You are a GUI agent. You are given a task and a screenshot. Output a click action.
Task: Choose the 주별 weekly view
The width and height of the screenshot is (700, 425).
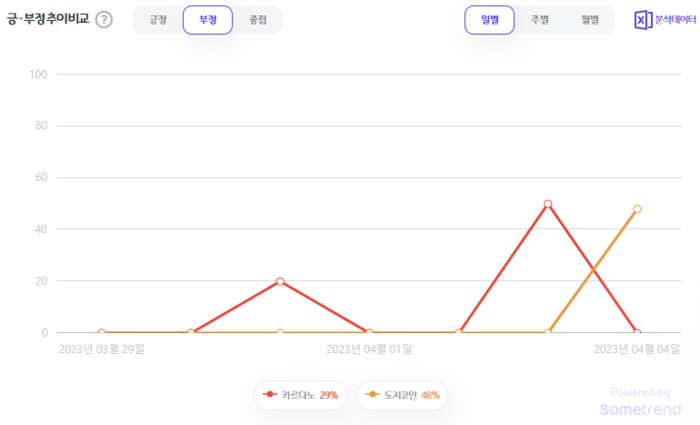[539, 20]
